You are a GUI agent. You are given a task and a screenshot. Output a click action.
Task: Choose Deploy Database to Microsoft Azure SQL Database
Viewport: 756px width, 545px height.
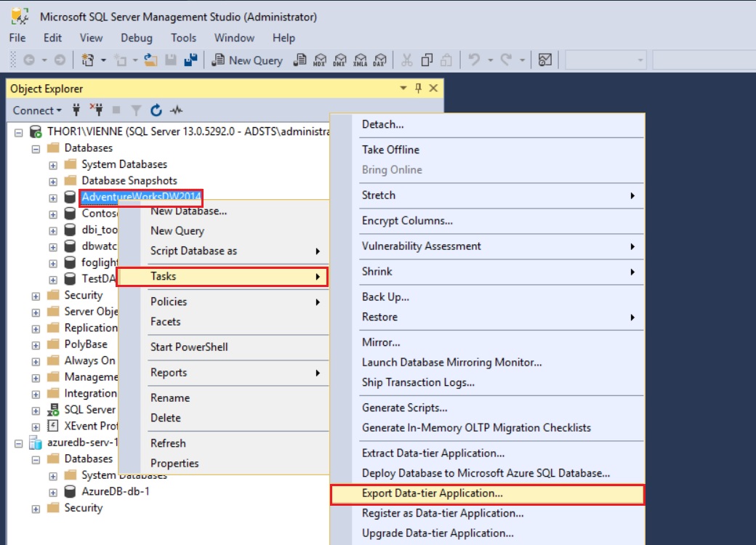[488, 473]
